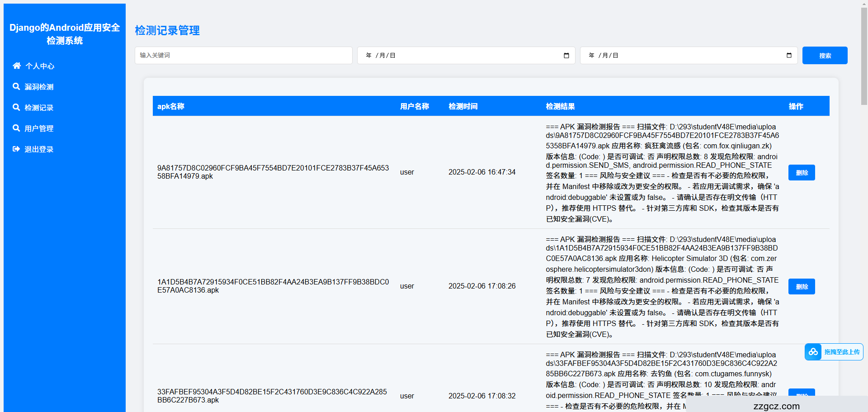Focus the 输入关键词 search field

pos(243,56)
